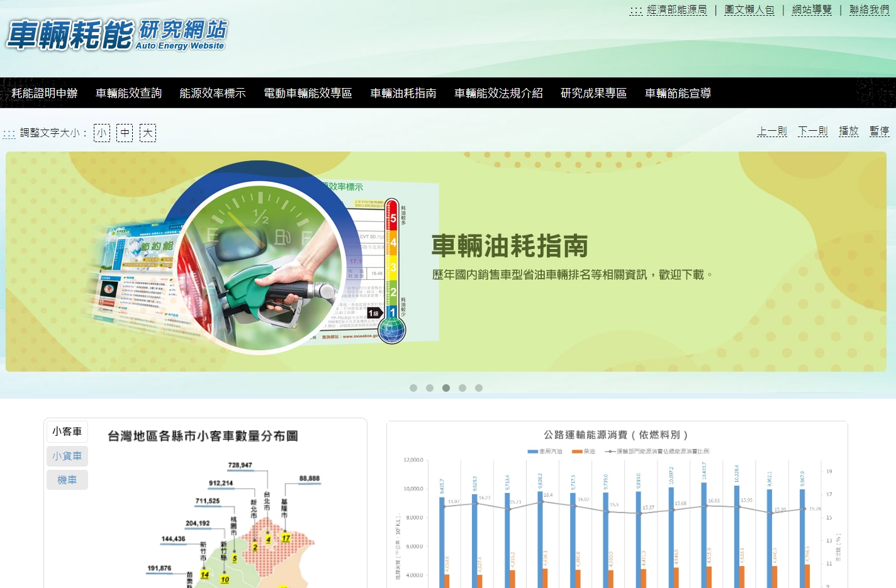The image size is (896, 588).
Task: Open the 耗能證明申辦 menu
Action: (x=45, y=93)
